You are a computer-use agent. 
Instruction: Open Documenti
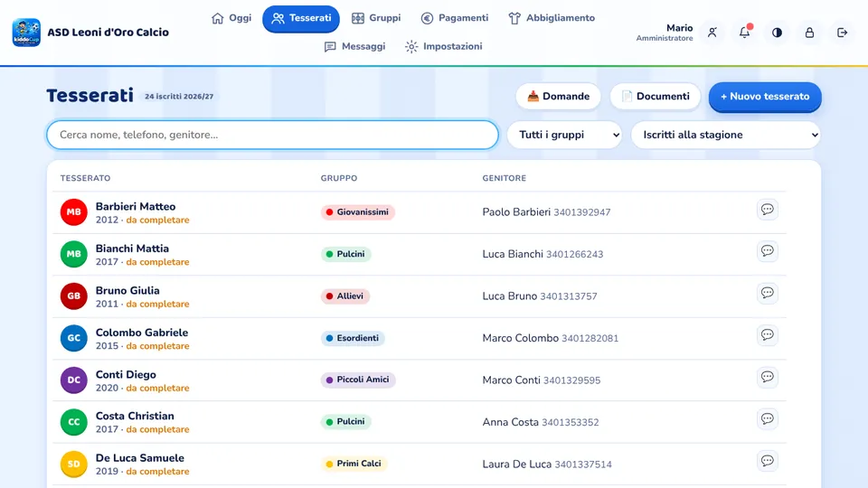point(655,97)
